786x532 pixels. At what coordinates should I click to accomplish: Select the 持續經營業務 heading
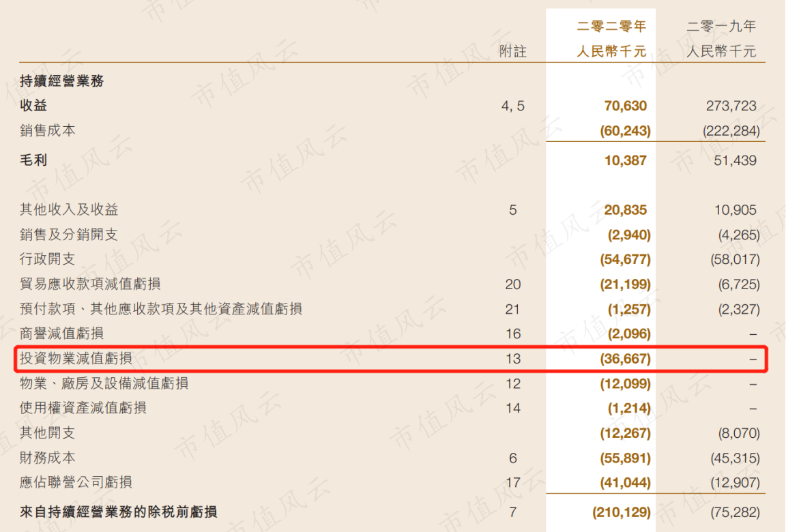[x=61, y=80]
